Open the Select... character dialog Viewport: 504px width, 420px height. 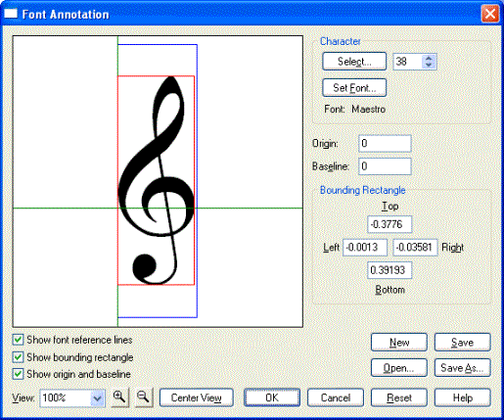click(x=354, y=62)
